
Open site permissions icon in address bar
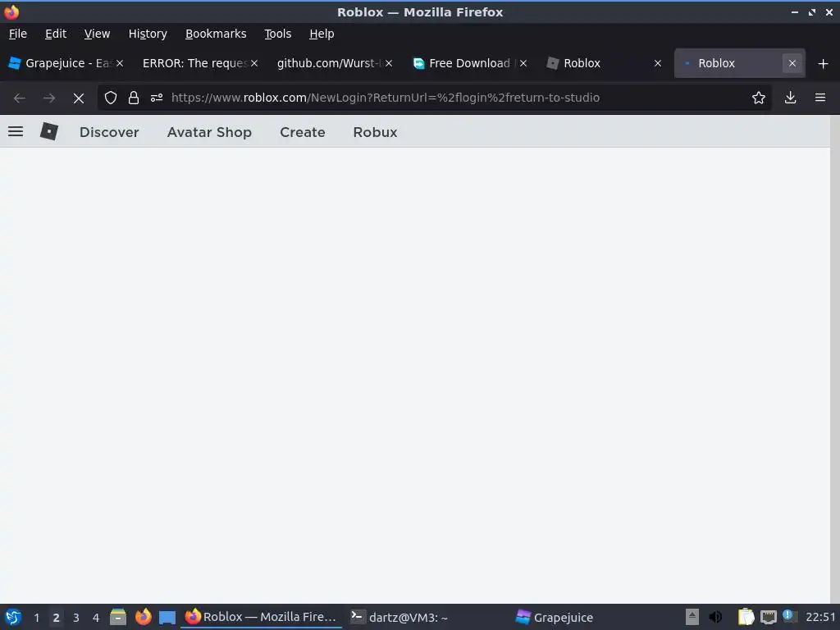pyautogui.click(x=157, y=98)
